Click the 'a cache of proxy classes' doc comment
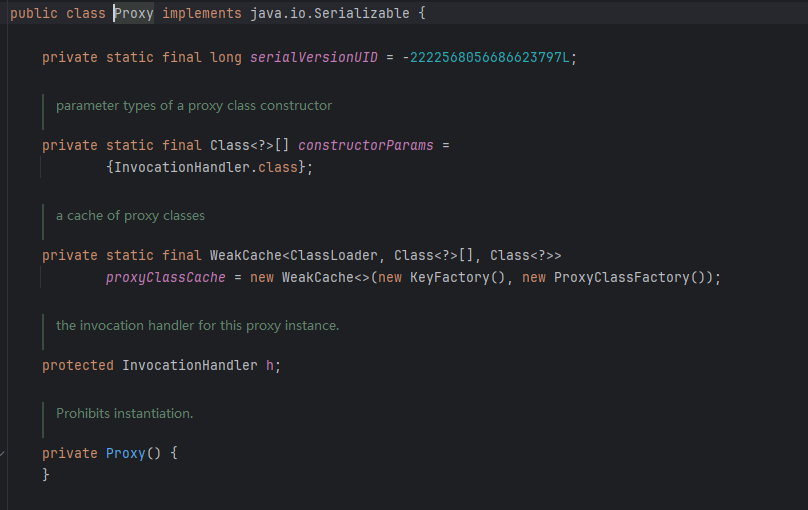Image resolution: width=808 pixels, height=510 pixels. (130, 215)
